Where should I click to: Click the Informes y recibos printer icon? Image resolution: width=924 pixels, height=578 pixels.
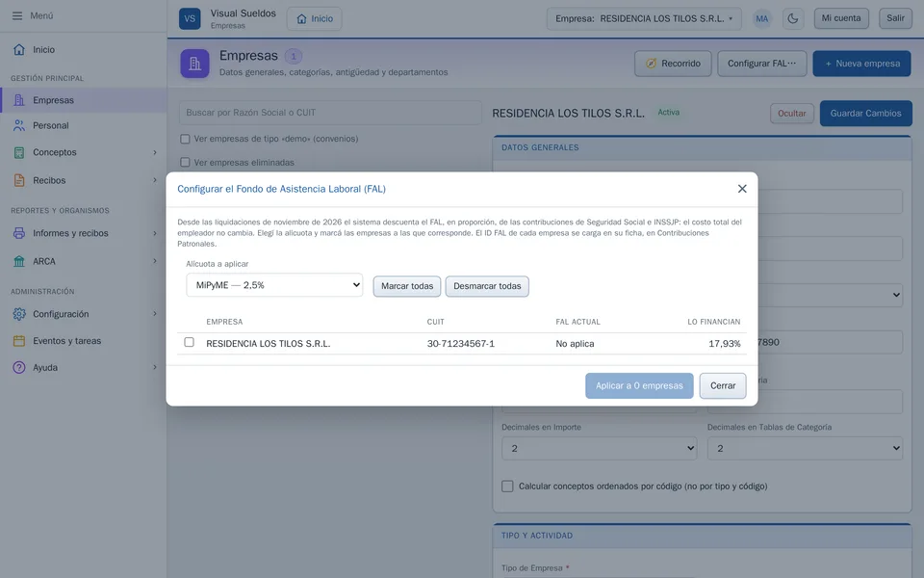19,233
